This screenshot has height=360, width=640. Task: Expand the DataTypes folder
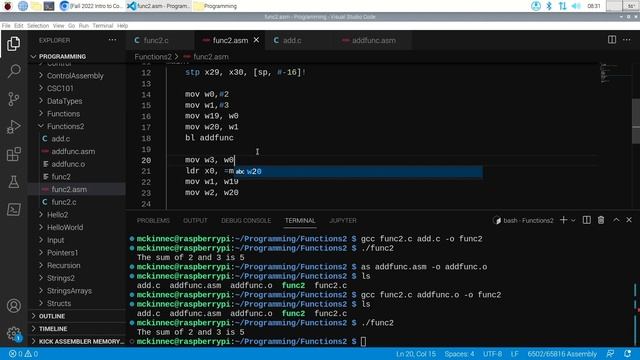64,101
